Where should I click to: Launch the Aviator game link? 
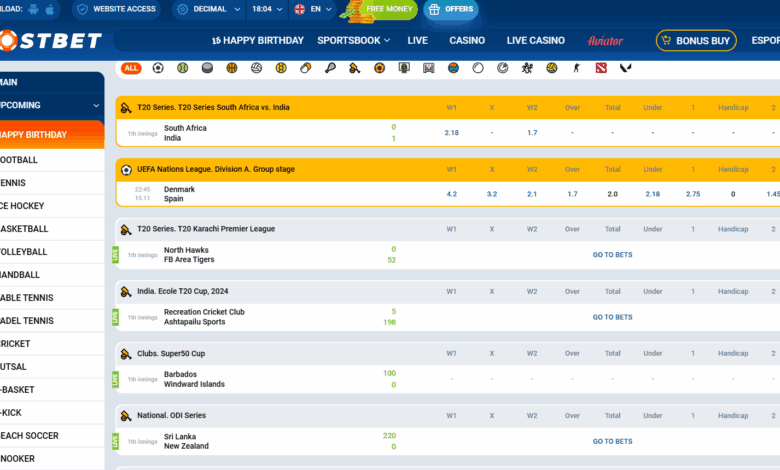[x=605, y=41]
